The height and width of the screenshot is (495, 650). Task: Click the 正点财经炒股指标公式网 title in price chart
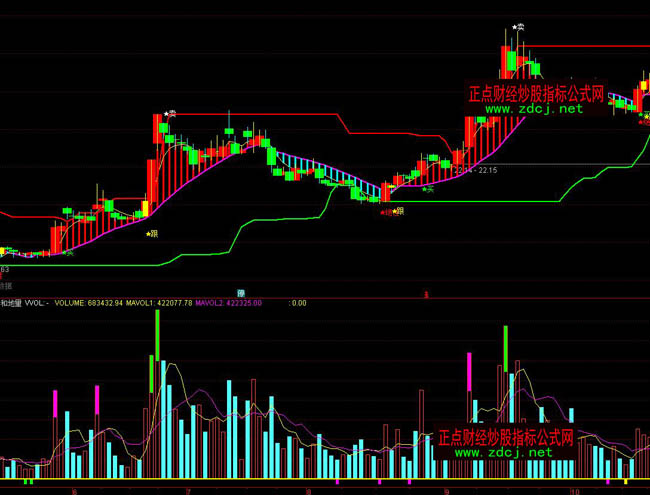536,95
